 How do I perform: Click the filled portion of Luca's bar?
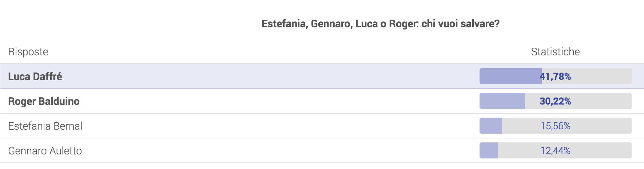tap(510, 76)
